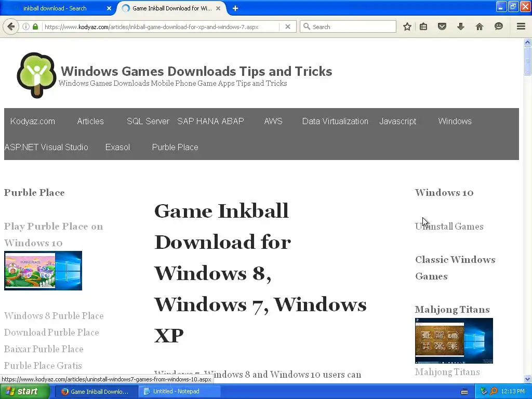Screen dimensions: 532x399
Task: Open the Firefox hamburger menu
Action: tap(521, 26)
